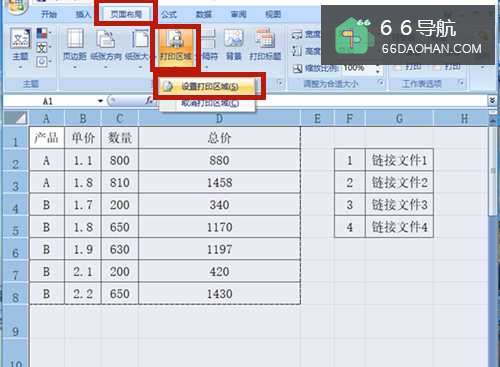This screenshot has height=367, width=500.
Task: Switch to the 公式 ribbon tab
Action: coord(169,14)
